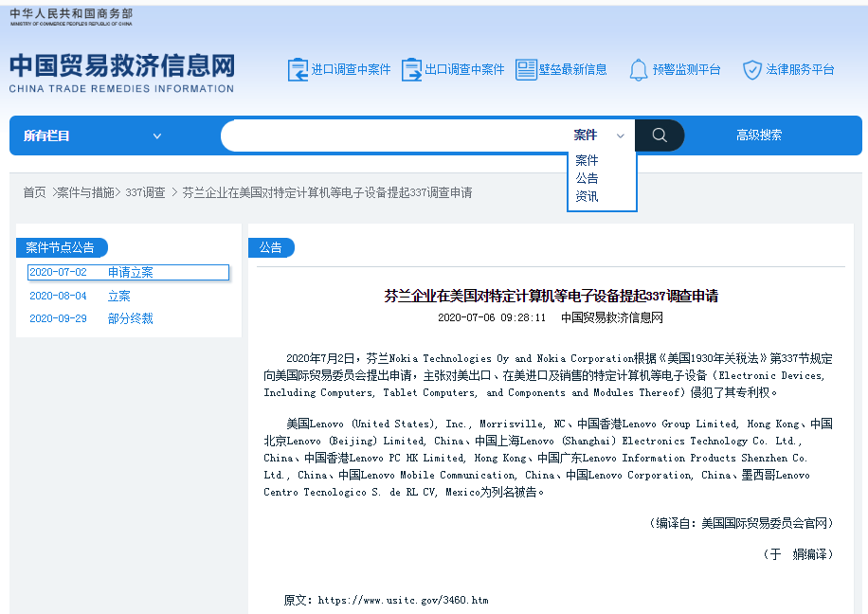Screen dimensions: 868x614
Task: Click the magnifier search button
Action: tap(660, 135)
